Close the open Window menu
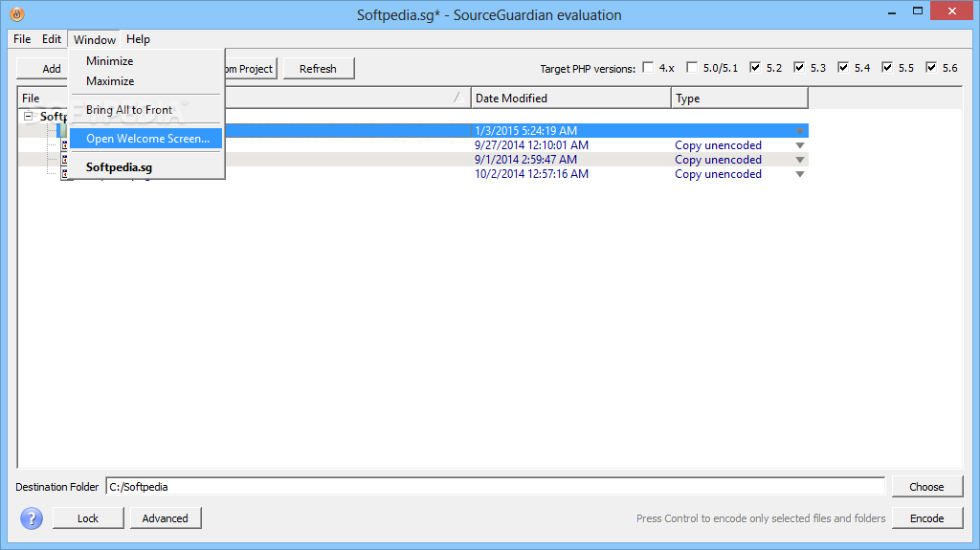980x550 pixels. [95, 39]
